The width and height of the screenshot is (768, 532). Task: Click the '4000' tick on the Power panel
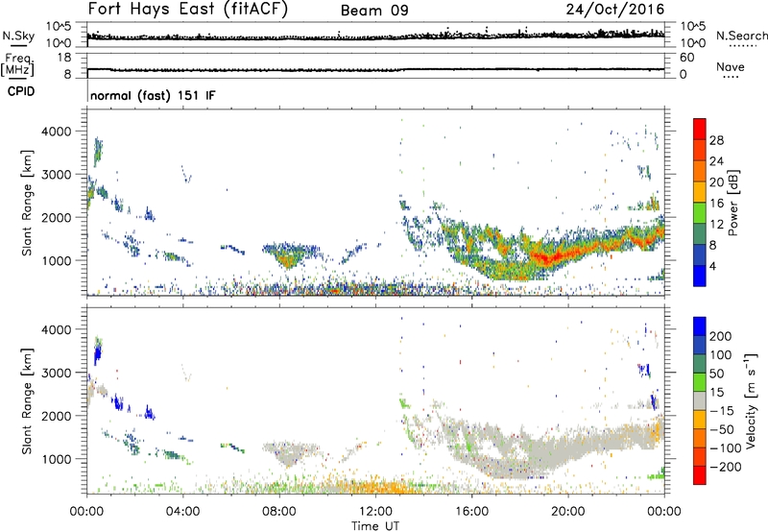click(x=56, y=132)
